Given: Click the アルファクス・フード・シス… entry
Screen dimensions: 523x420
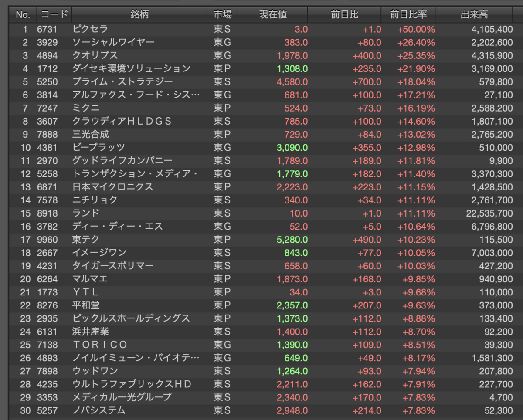Looking at the screenshot, I should click(x=136, y=95).
